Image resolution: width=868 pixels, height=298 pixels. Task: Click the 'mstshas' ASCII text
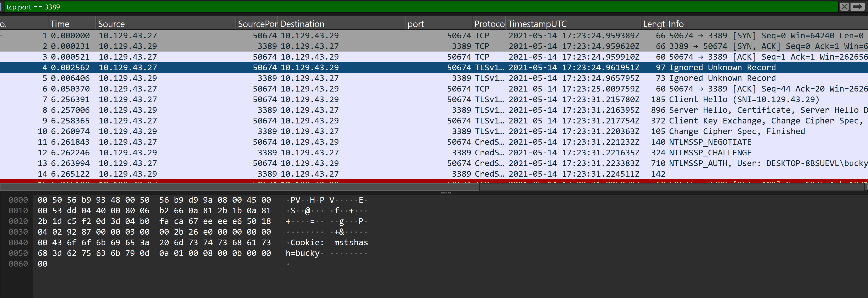tap(351, 242)
